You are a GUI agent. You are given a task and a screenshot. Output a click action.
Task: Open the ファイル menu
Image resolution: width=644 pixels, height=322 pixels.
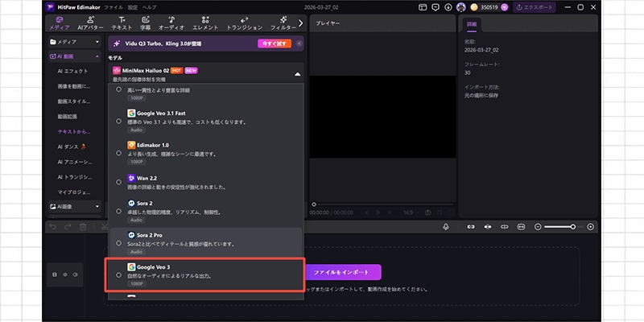(114, 7)
